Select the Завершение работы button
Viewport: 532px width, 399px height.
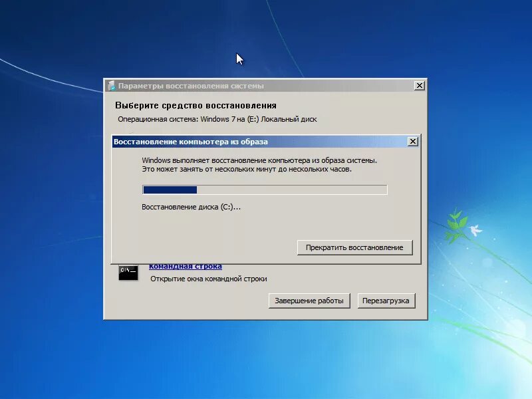click(x=309, y=301)
